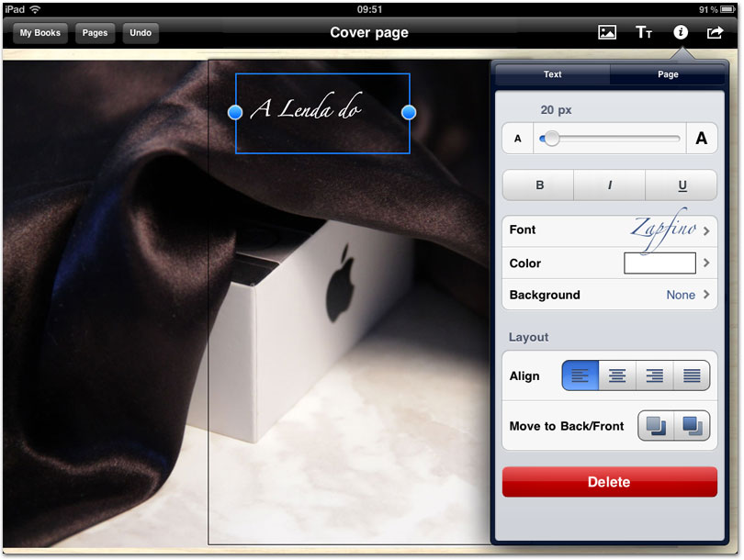
Task: Tap the 09:51 clock
Action: (369, 9)
